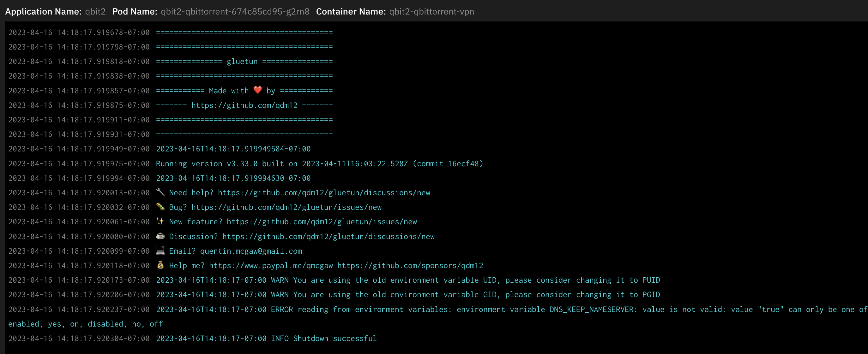Viewport: 868px width, 354px height.
Task: Click timestamp 14:18:17.919678-07:00 on first row
Action: point(103,32)
